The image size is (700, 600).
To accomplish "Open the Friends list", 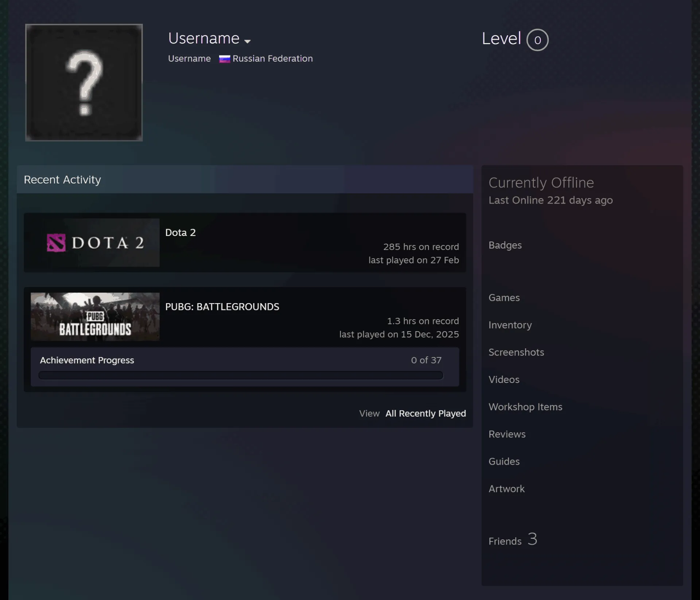I will coord(505,541).
